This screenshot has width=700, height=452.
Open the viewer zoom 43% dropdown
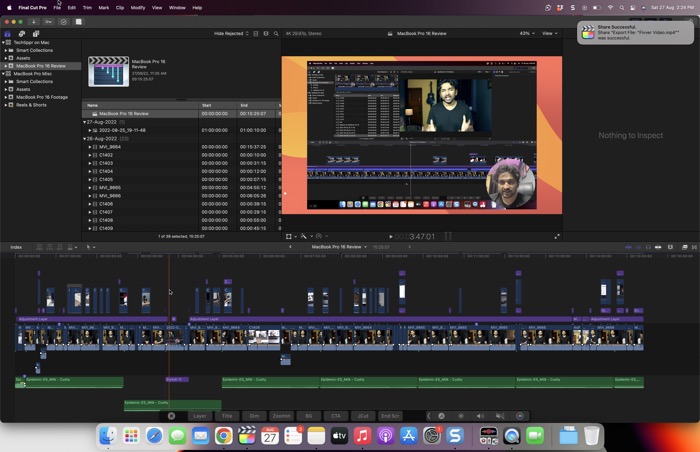coord(527,33)
